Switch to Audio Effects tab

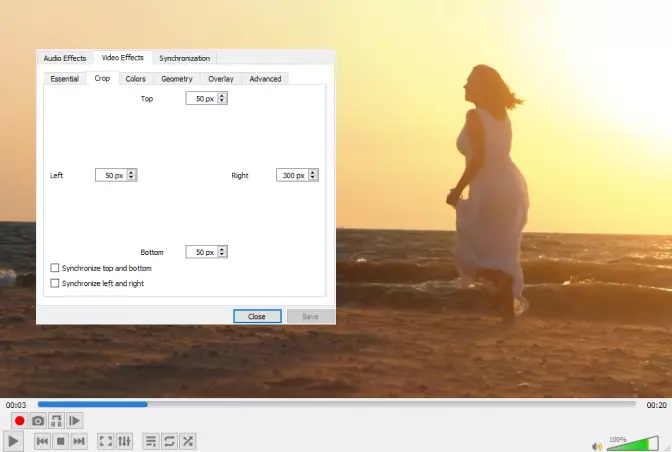(65, 58)
